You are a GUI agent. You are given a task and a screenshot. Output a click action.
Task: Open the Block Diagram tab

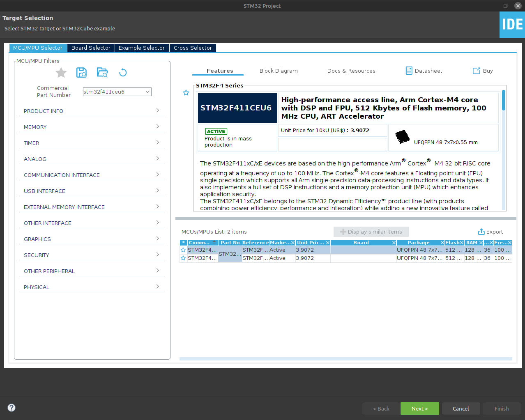(279, 71)
